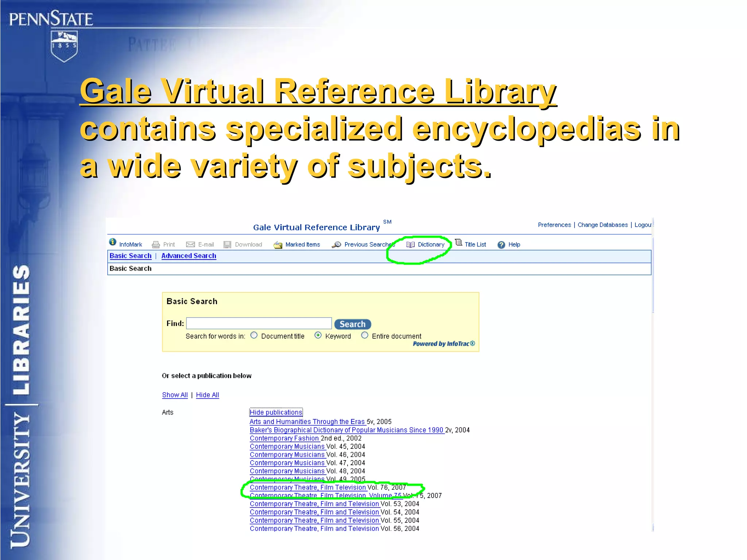Image resolution: width=747 pixels, height=560 pixels.
Task: Open Contemporary Musicians Vol. 48 link
Action: (287, 471)
